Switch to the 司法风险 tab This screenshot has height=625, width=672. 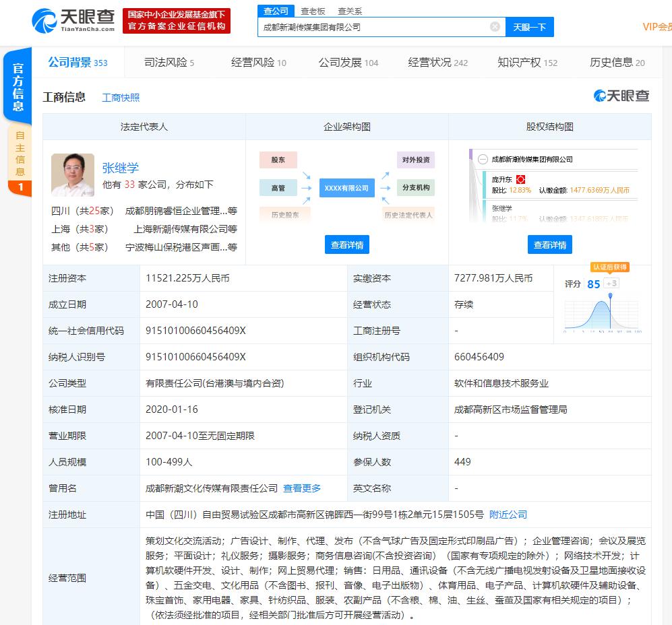point(164,62)
